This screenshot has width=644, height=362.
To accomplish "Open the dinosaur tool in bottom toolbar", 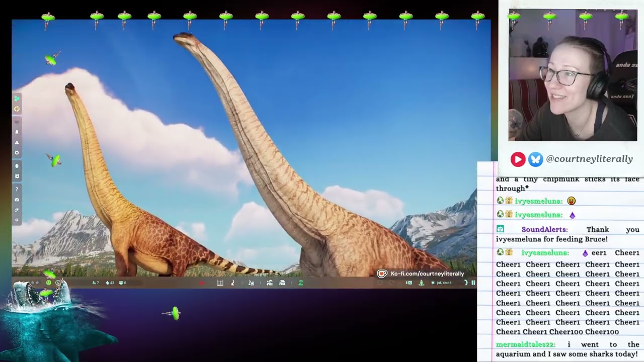I will [x=232, y=283].
